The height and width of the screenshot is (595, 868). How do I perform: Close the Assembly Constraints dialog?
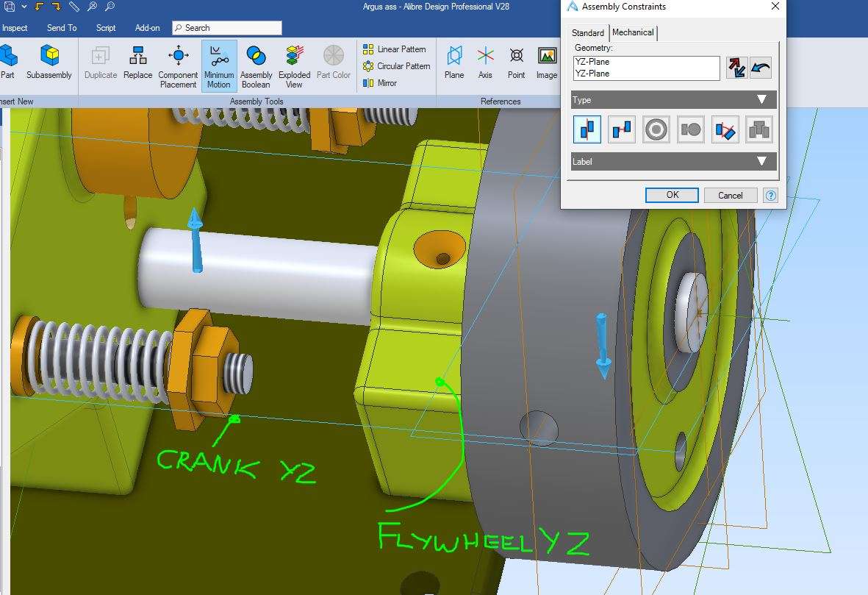pyautogui.click(x=775, y=7)
